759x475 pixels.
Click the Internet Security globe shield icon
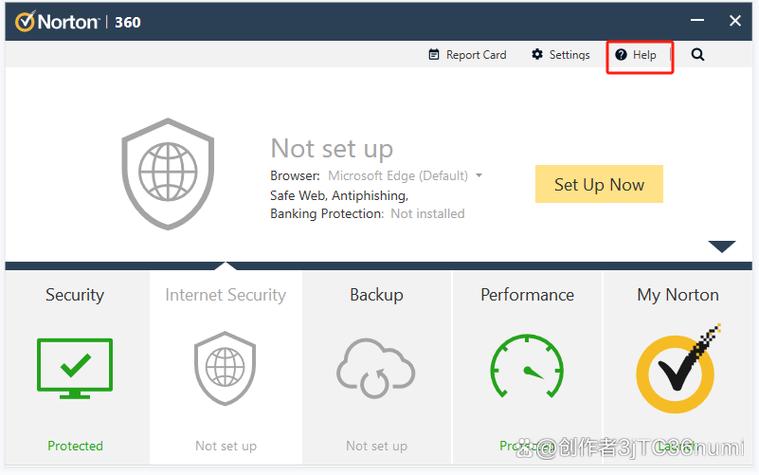(225, 368)
